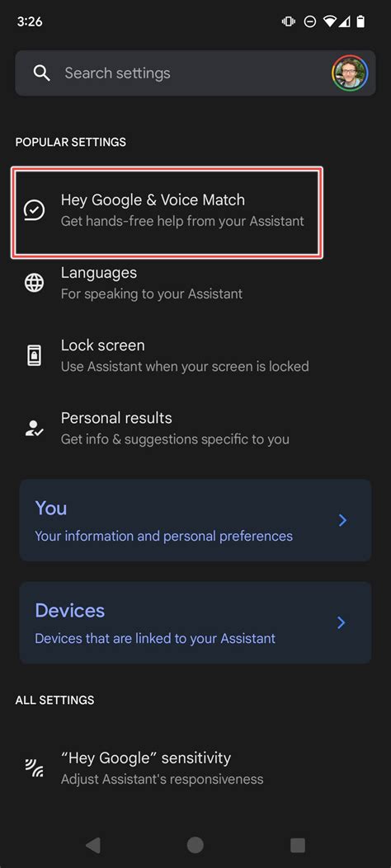Tap the Personal results person icon

coord(35,428)
